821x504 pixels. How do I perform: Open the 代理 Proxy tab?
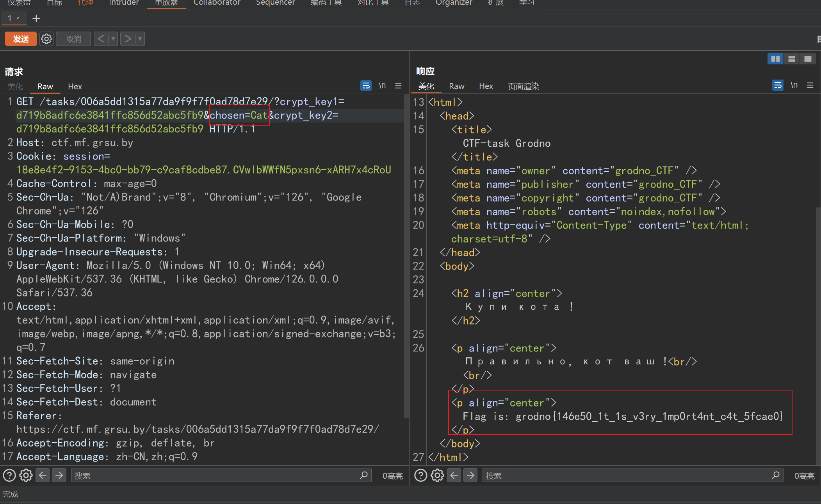pos(85,3)
